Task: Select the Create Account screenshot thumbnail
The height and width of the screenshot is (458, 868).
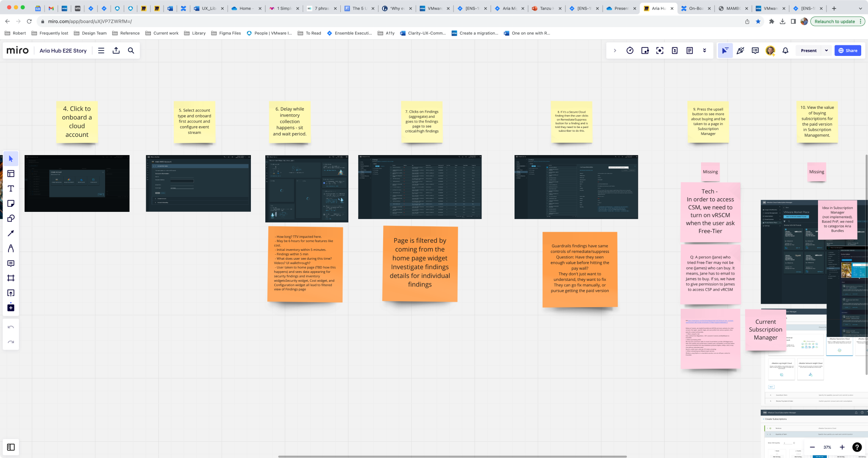Action: click(x=77, y=183)
